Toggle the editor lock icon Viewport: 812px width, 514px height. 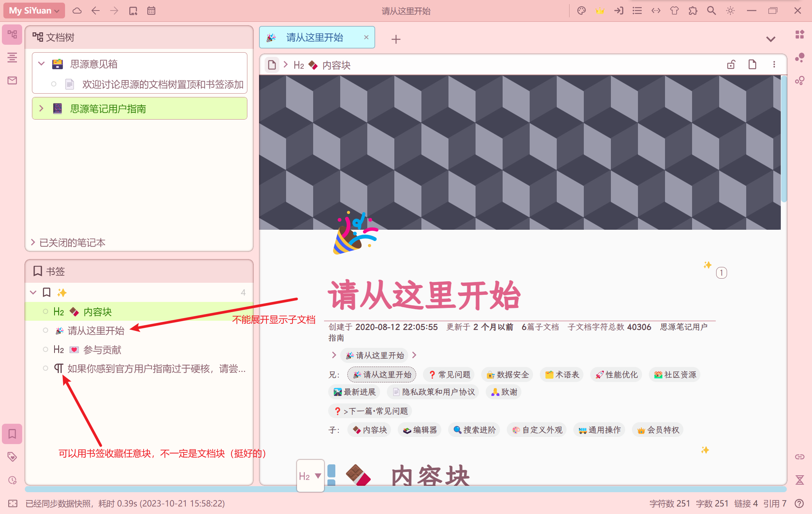click(731, 65)
